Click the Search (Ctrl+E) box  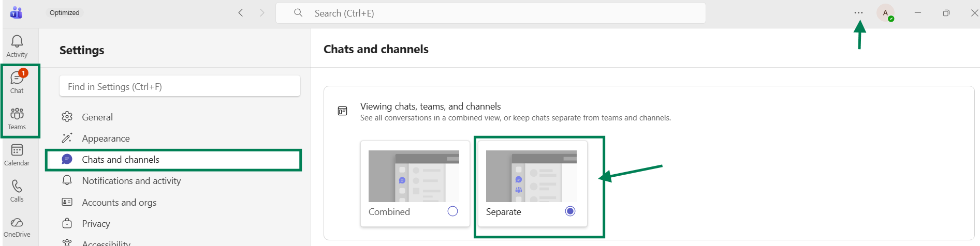(x=491, y=13)
